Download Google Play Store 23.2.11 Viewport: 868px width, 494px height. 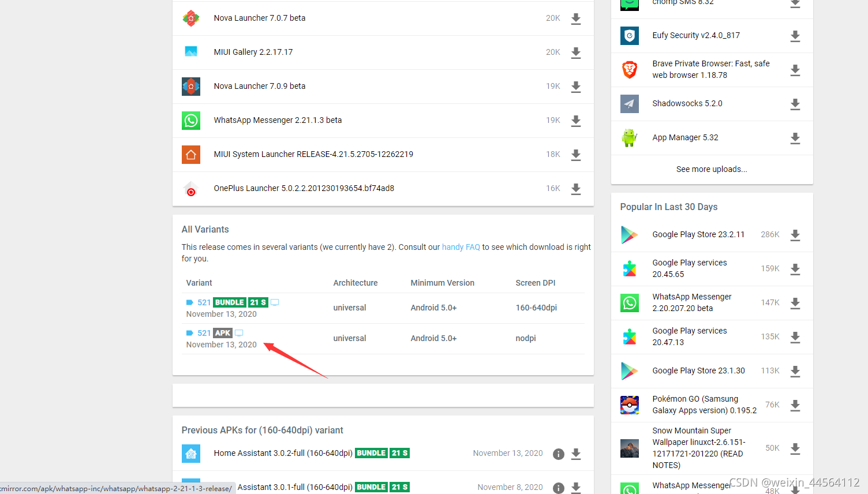tap(795, 235)
